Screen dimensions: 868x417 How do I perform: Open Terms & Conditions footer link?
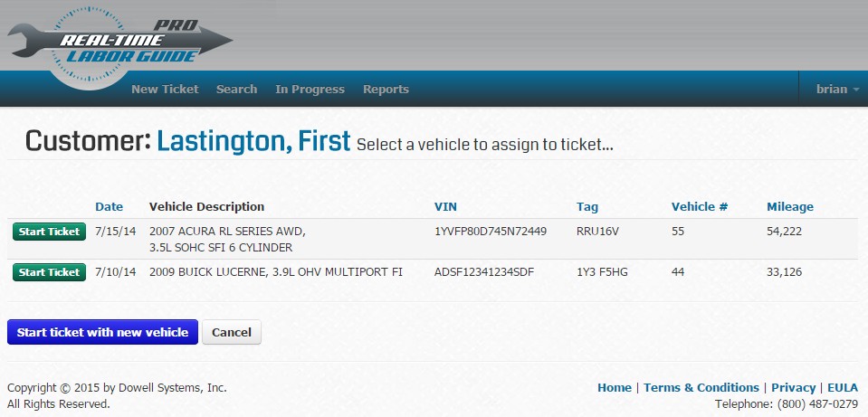tap(702, 387)
